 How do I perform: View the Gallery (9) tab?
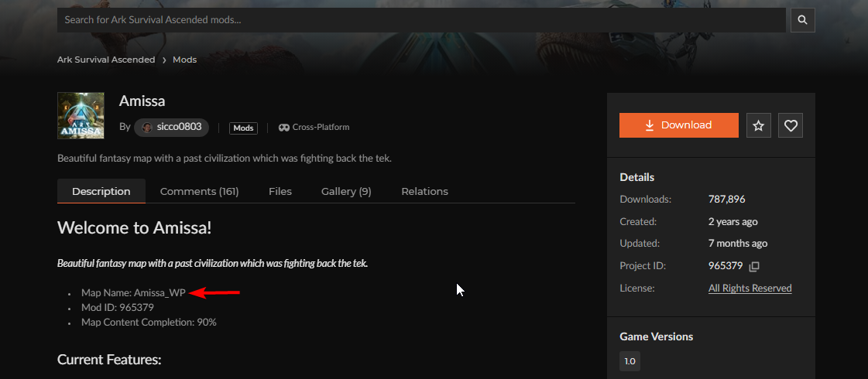[346, 191]
